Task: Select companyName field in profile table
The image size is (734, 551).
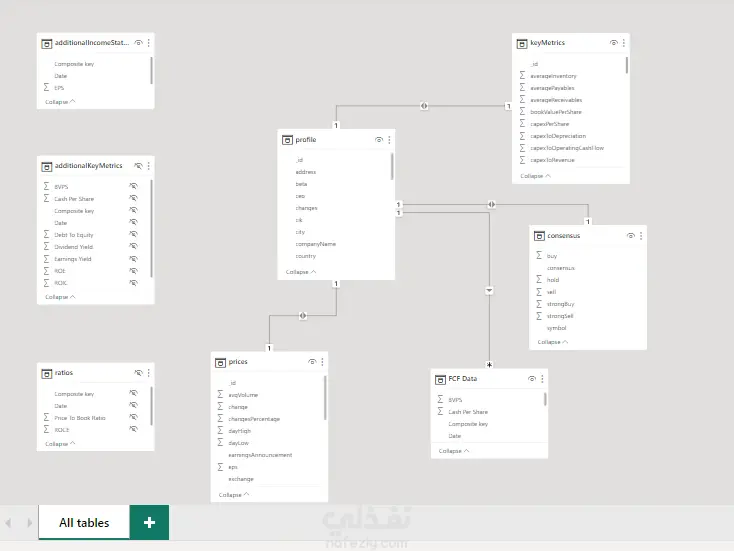Action: point(315,244)
